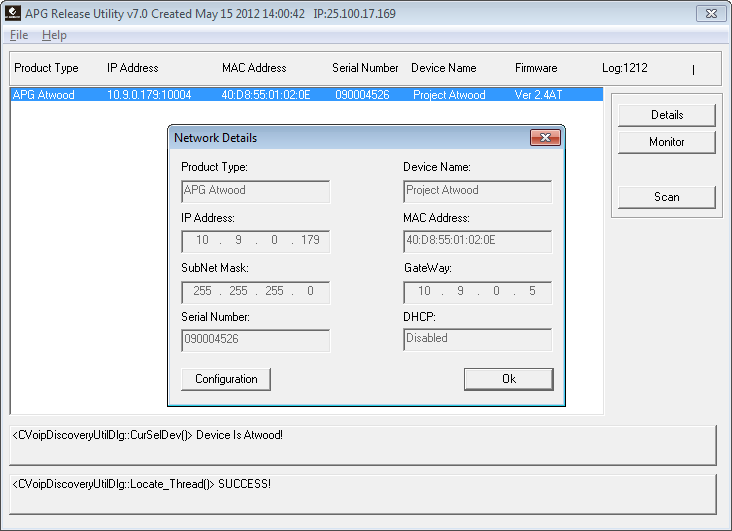Click the Serial Number column header
The height and width of the screenshot is (531, 732).
point(365,68)
